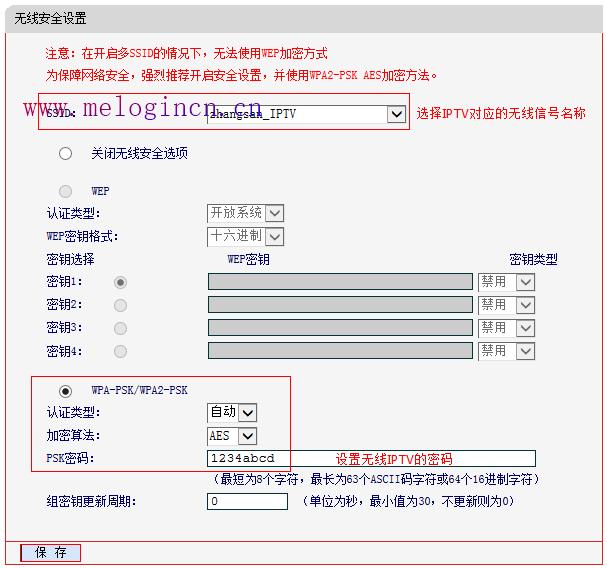Choose the 密钥4 radio button
The height and width of the screenshot is (569, 607).
tap(120, 351)
